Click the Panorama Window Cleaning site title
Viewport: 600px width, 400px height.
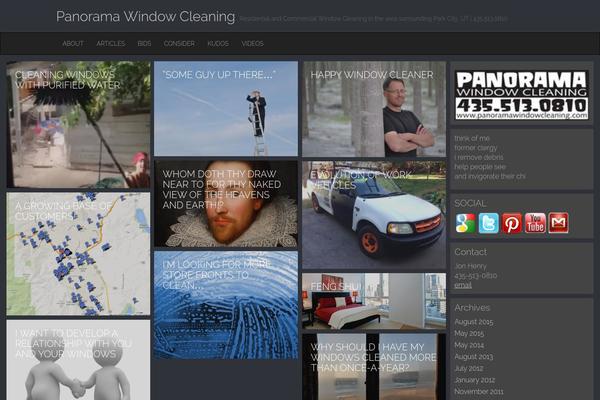coord(145,16)
